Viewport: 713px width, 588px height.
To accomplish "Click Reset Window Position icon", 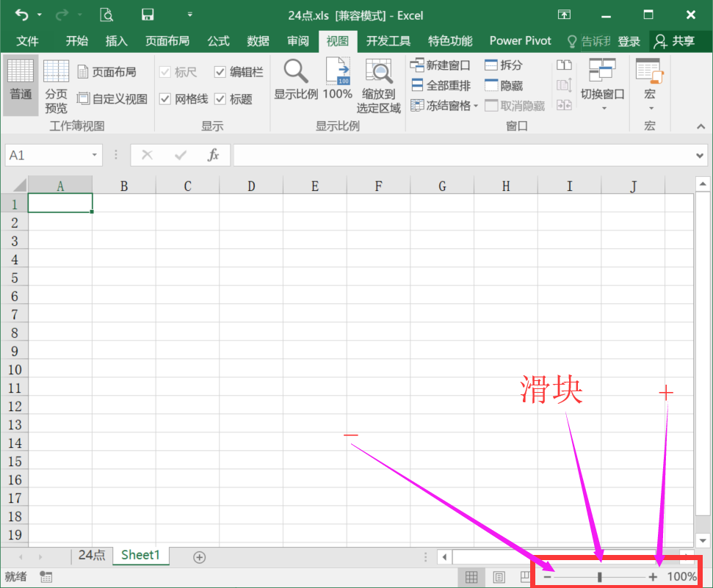I will 565,105.
